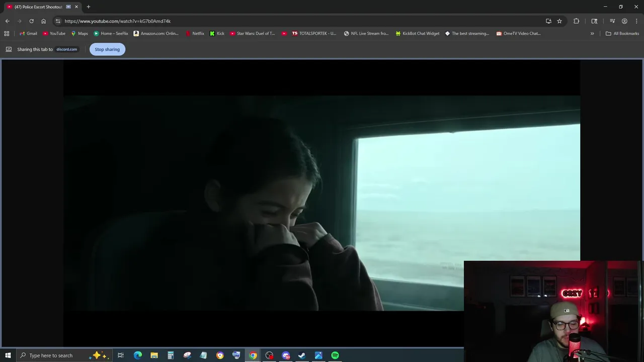Open the Maps bookmark
Viewport: 644px width, 362px height.
(x=79, y=34)
